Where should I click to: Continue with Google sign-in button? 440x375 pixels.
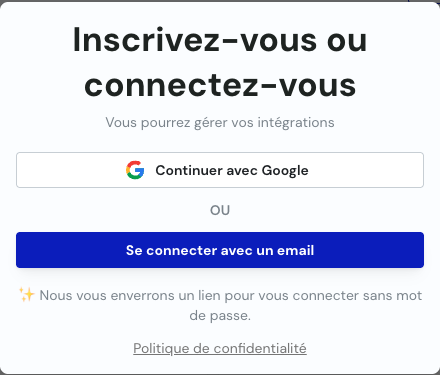pos(220,170)
